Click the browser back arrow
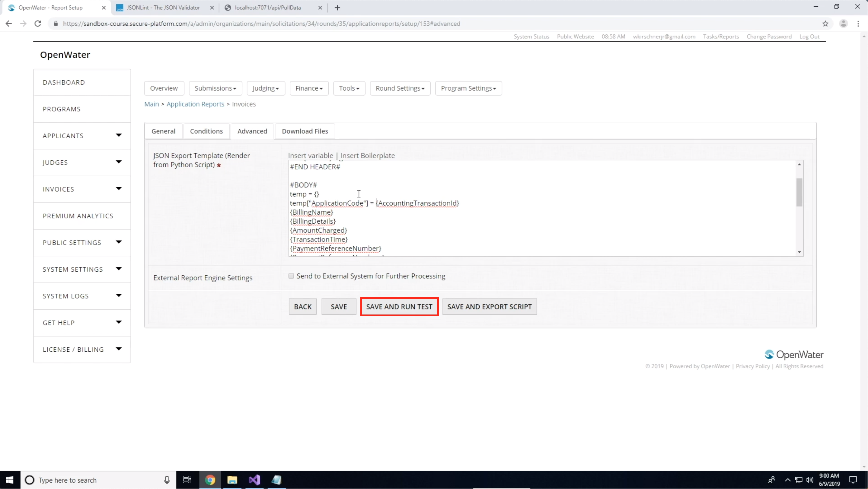 [9, 24]
